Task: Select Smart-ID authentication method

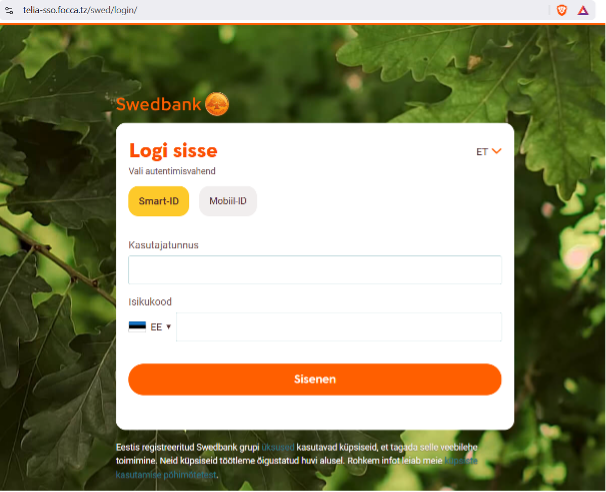Action: coord(158,201)
